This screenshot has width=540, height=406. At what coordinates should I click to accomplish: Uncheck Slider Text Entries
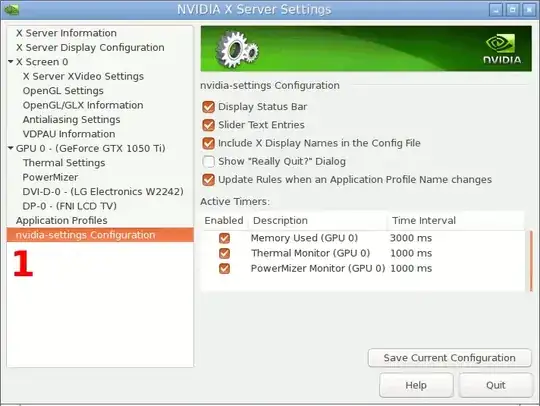point(208,125)
